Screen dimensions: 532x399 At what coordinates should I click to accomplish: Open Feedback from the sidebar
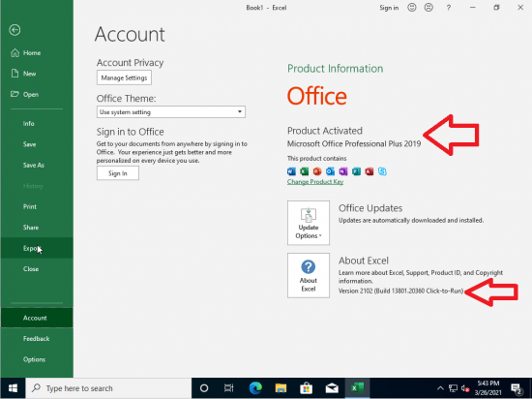tap(37, 339)
